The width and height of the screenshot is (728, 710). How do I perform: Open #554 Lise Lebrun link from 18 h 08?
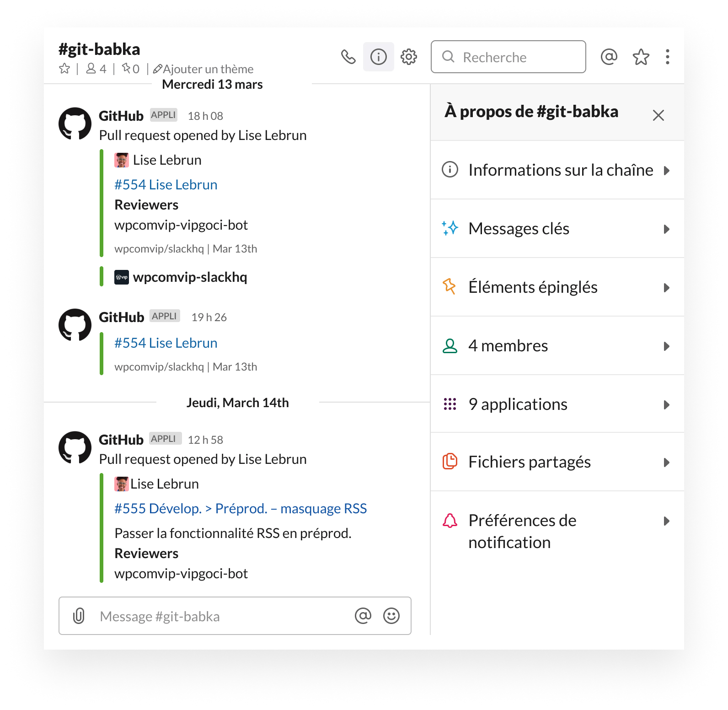tap(166, 185)
